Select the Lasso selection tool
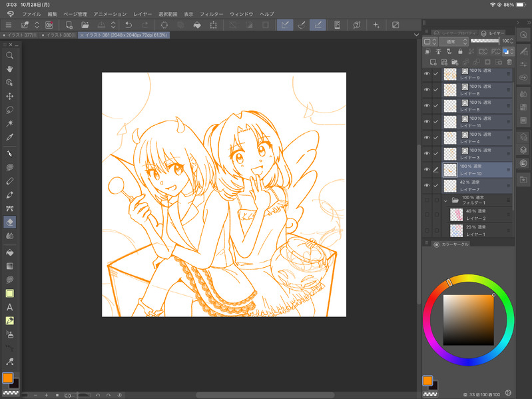 9,110
